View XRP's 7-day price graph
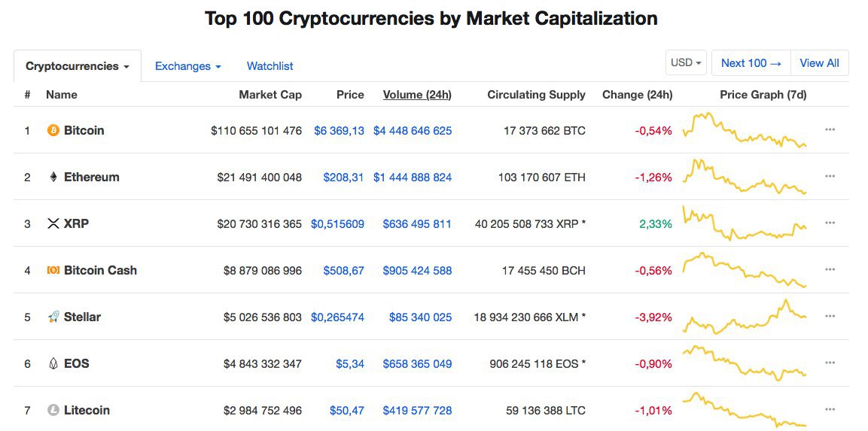This screenshot has height=431, width=868. [744, 223]
